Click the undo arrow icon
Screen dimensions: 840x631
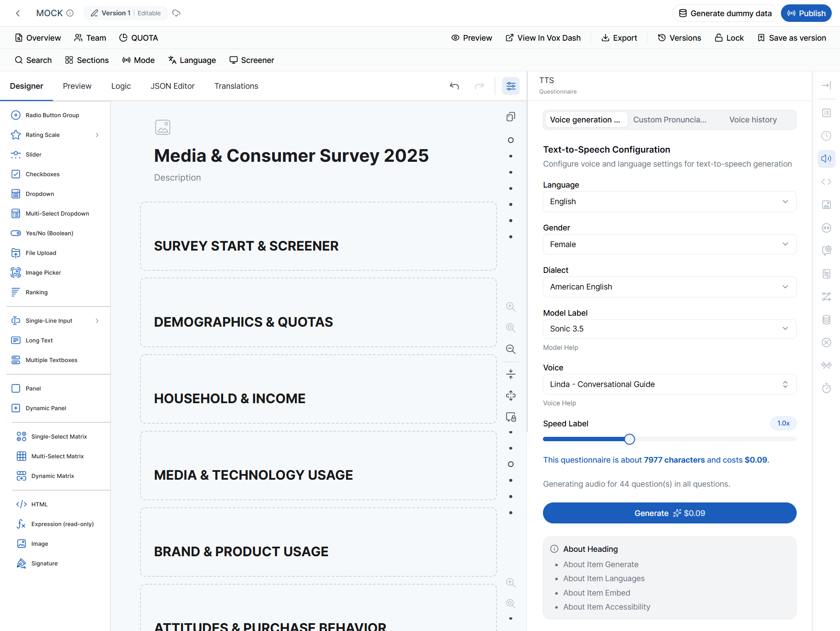point(455,86)
